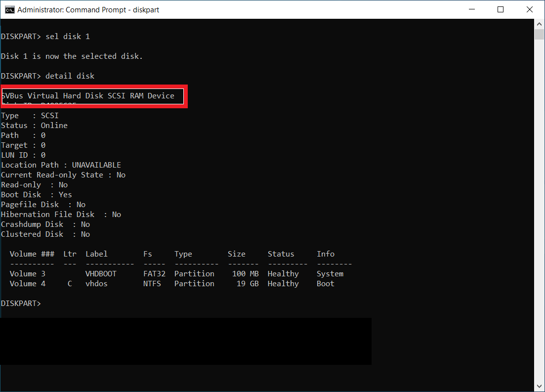Screen dimensions: 545x392
Task: Click the 'Clustered Disk : No' line
Action: point(45,234)
